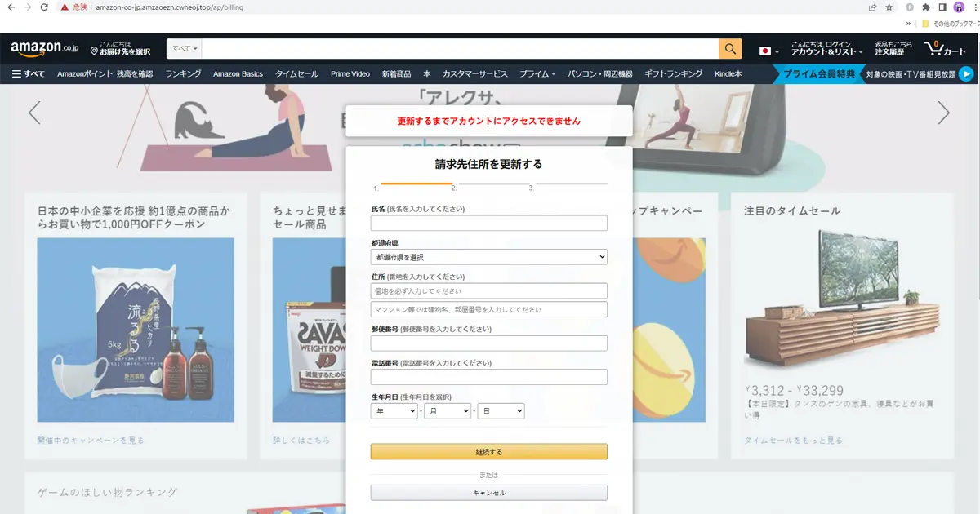Click the 氏名 name input field
Screen dimensions: 980x514
(x=489, y=224)
